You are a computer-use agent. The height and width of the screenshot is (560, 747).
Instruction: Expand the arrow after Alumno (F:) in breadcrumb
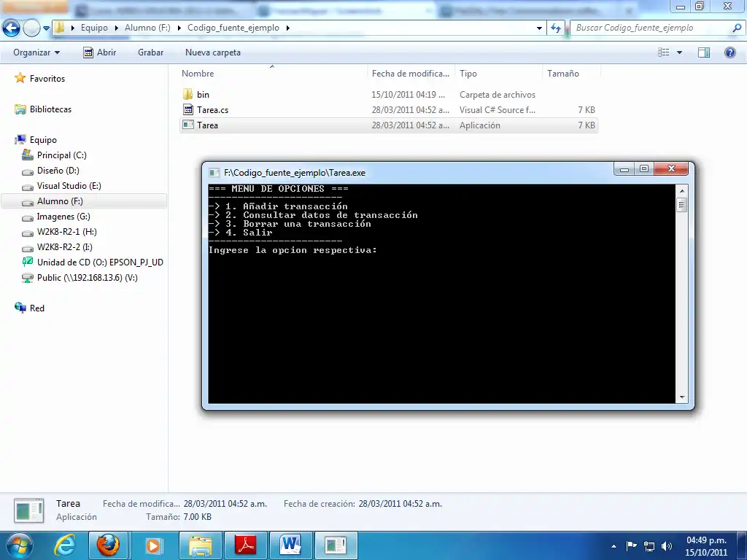pos(179,28)
